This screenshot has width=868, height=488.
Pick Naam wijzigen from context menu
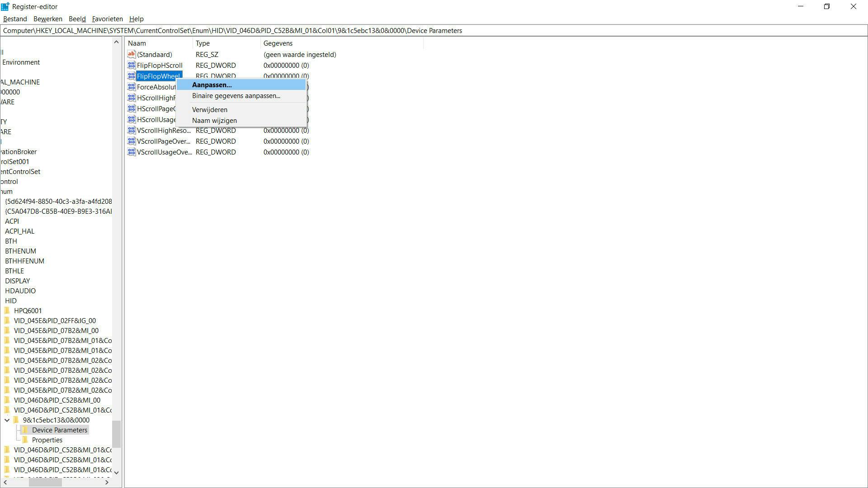[214, 121]
